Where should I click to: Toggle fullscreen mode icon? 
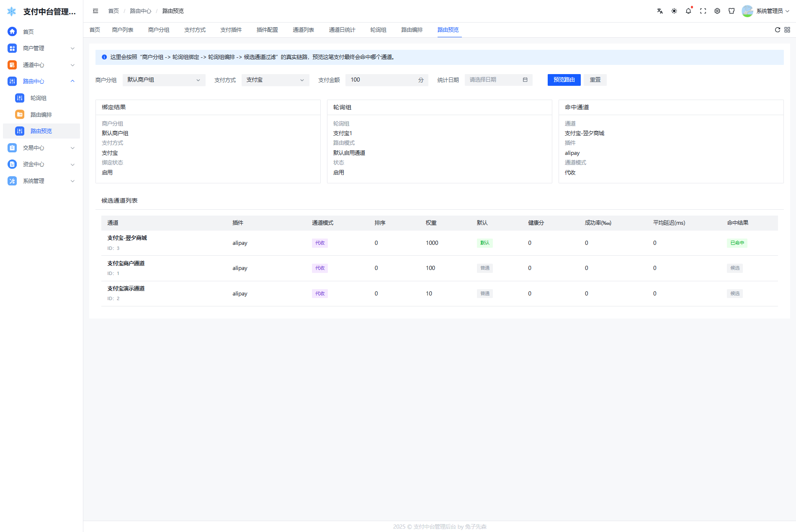coord(703,11)
